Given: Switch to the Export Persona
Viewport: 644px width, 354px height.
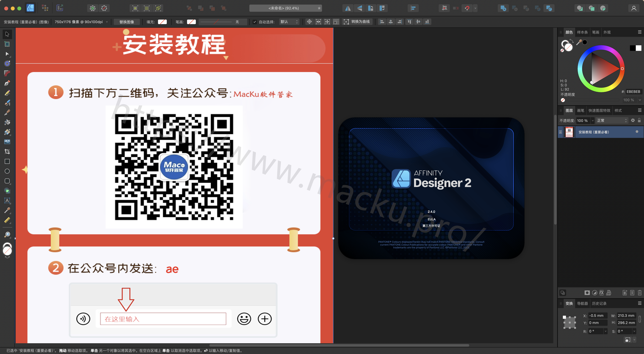Looking at the screenshot, I should click(60, 8).
